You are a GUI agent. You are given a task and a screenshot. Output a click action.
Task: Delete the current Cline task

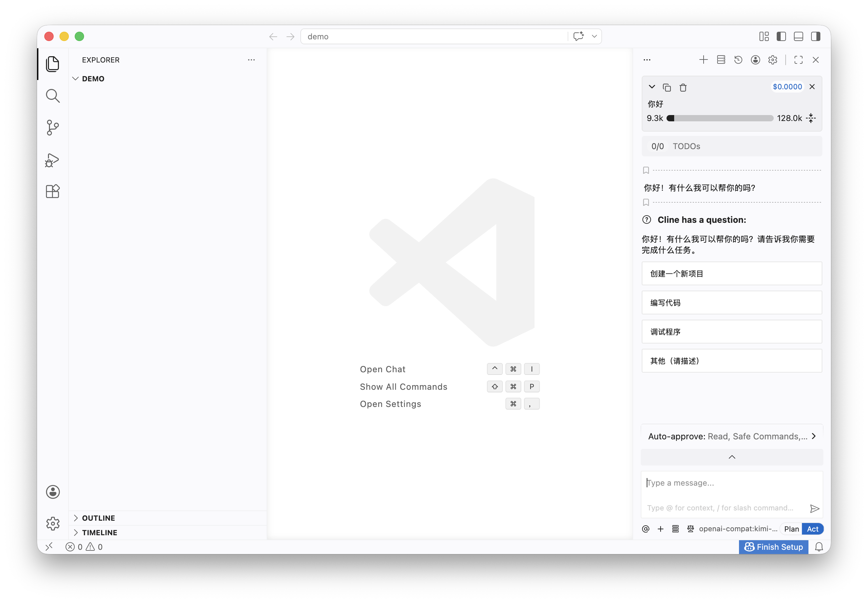pos(683,87)
